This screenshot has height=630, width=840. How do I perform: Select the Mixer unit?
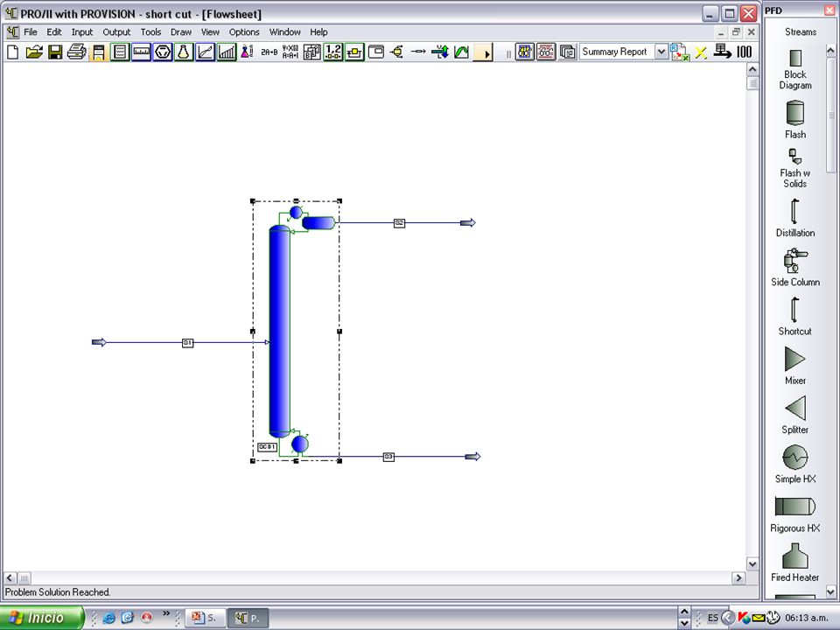click(795, 366)
